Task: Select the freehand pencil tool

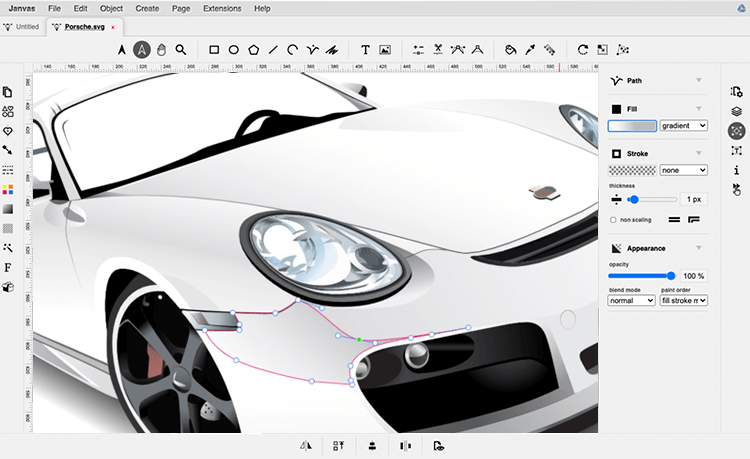Action: (332, 50)
